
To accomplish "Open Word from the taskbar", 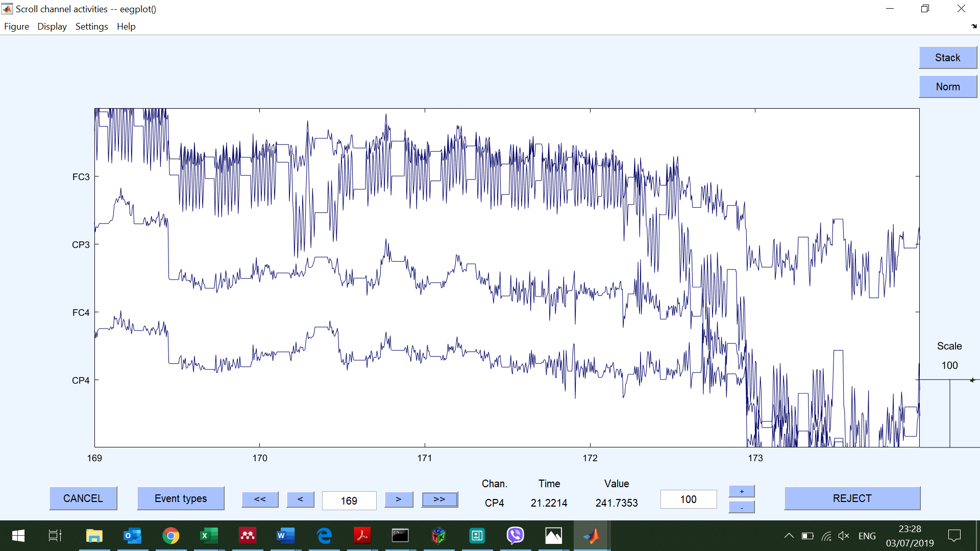I will click(x=286, y=536).
